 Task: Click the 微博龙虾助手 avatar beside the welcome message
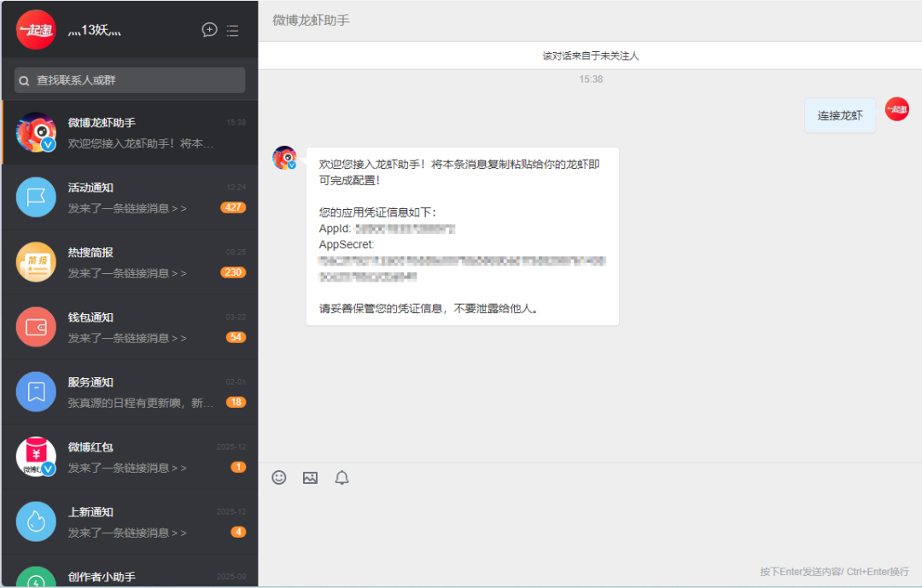283,158
